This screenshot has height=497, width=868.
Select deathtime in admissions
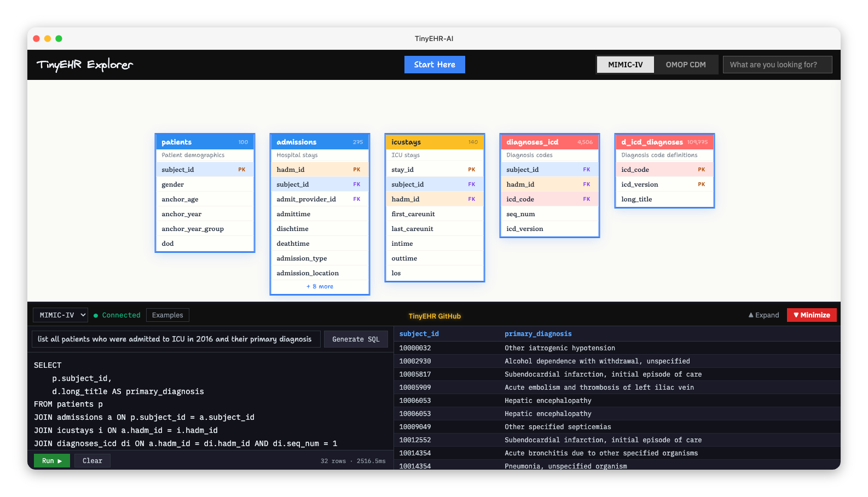[x=320, y=244]
